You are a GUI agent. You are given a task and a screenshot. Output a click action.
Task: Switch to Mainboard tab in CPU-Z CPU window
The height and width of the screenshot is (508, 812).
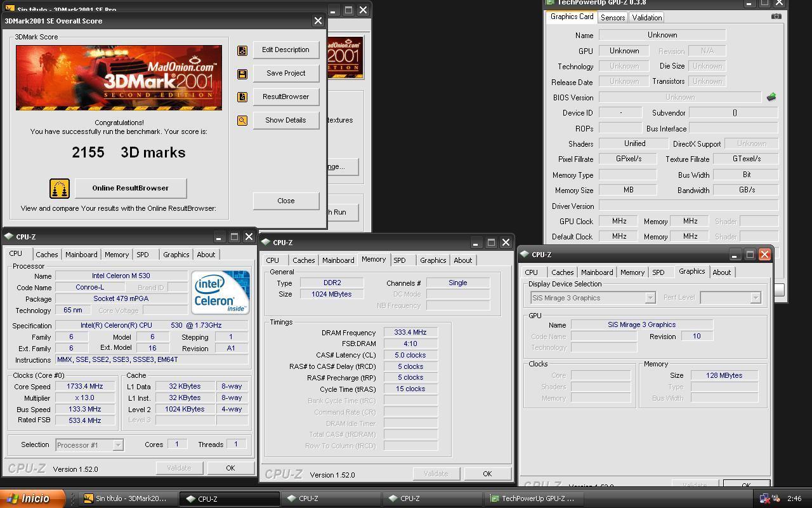(81, 255)
